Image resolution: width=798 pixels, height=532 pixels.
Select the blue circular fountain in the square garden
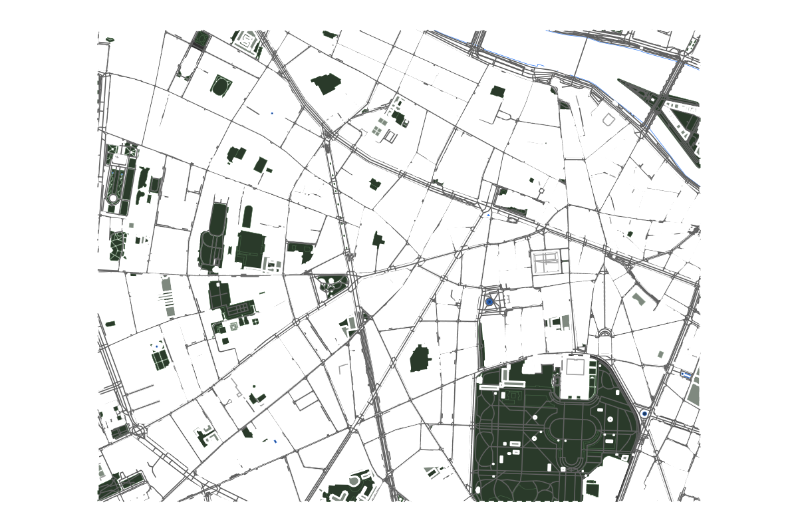(489, 302)
